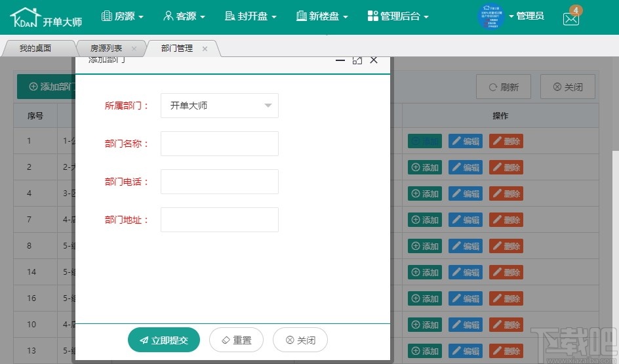Focus the 部门电话 input field
Image resolution: width=619 pixels, height=364 pixels.
point(220,182)
